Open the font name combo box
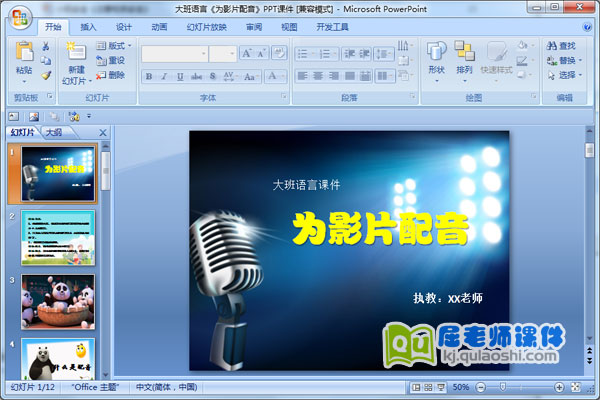The image size is (600, 400). tap(175, 54)
